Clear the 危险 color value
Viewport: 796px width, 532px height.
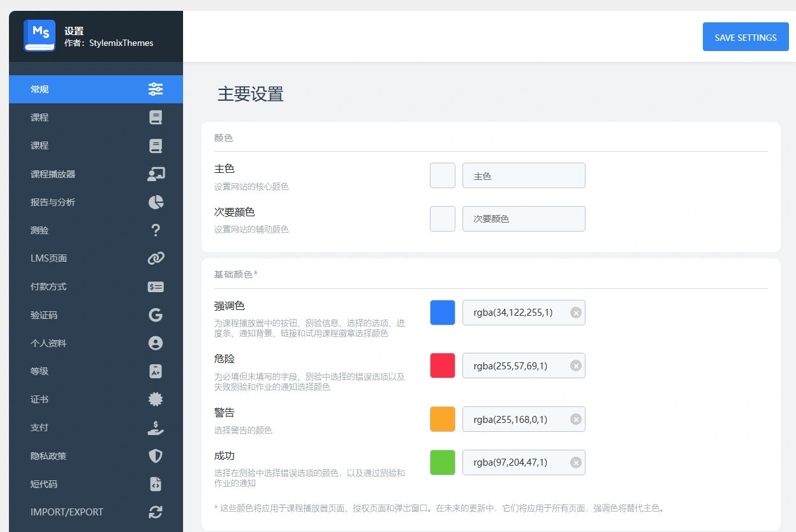click(x=575, y=366)
